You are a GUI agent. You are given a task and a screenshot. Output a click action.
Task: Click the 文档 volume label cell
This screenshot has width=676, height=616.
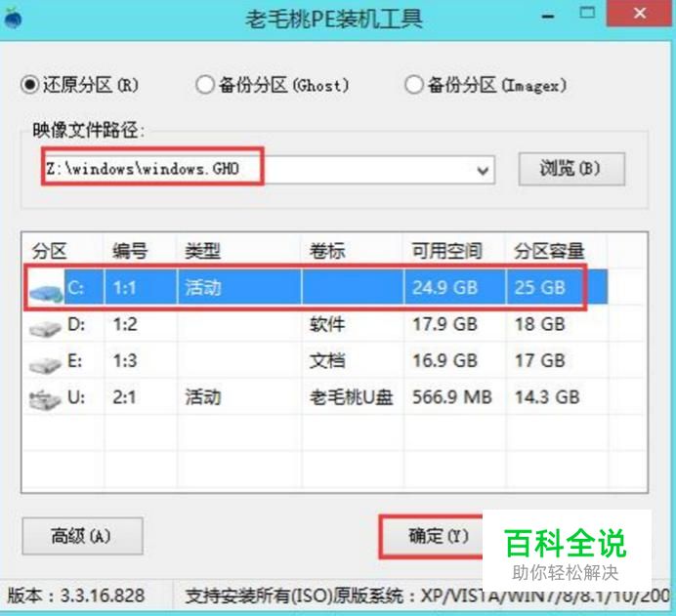327,361
